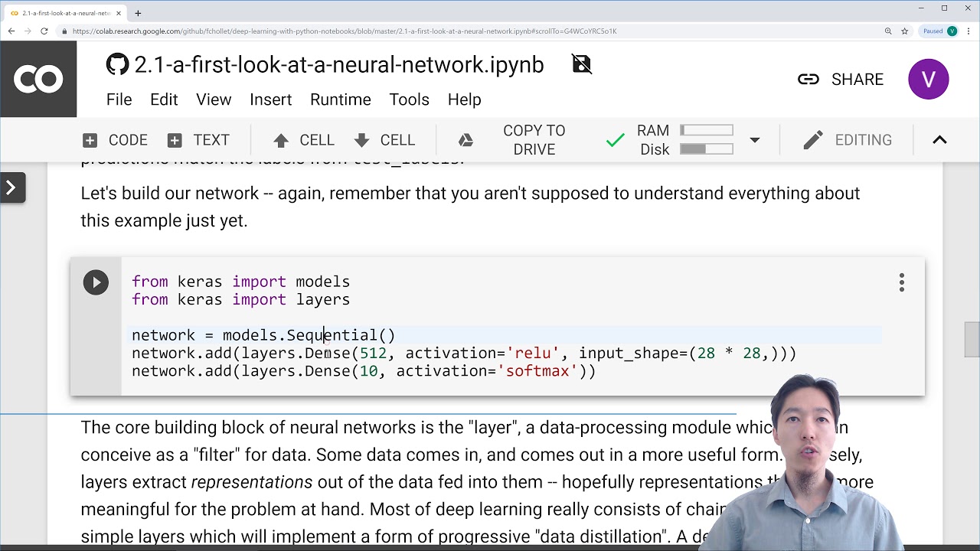Run the code cell with play button
The image size is (980, 551).
coord(96,282)
